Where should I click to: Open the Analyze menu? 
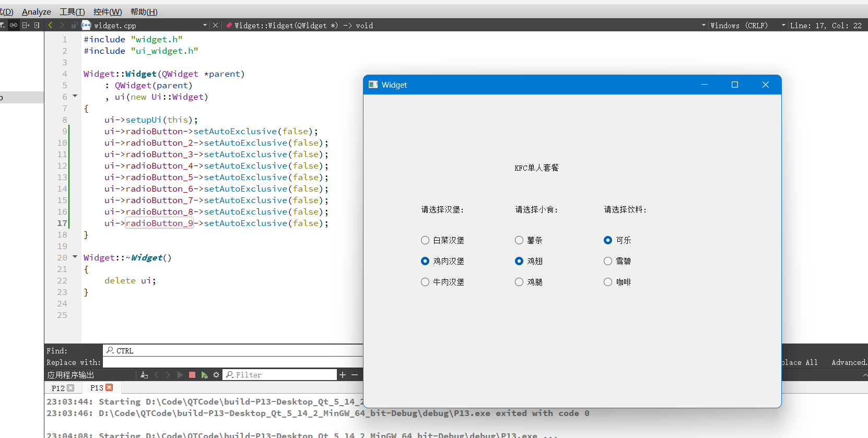(37, 11)
